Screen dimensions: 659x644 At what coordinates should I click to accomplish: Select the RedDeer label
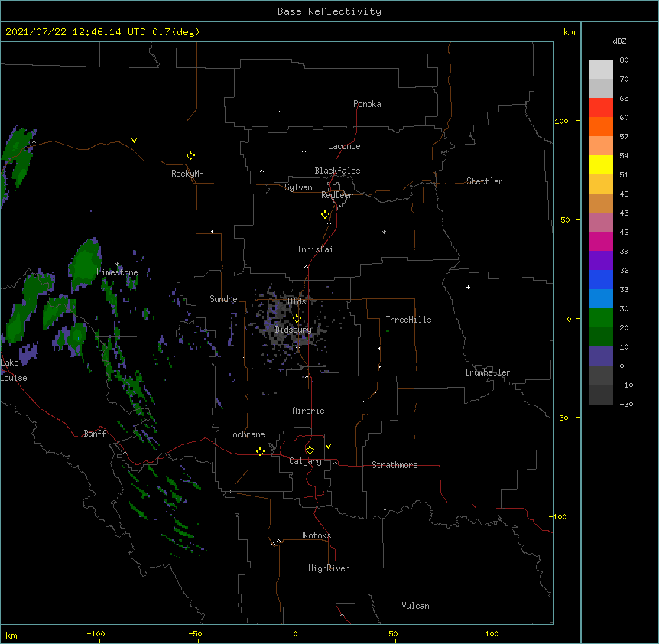[x=336, y=195]
